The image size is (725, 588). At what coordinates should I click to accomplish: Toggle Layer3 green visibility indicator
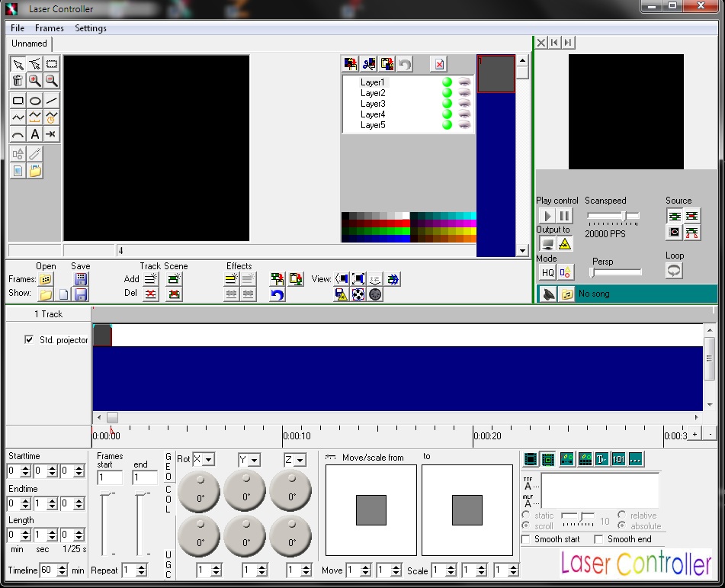pyautogui.click(x=447, y=104)
